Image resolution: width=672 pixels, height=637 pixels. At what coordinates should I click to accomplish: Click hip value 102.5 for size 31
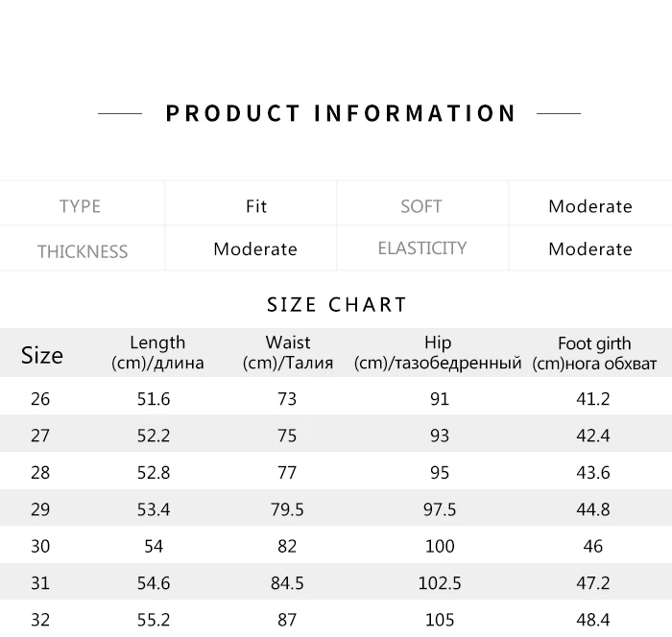[440, 583]
